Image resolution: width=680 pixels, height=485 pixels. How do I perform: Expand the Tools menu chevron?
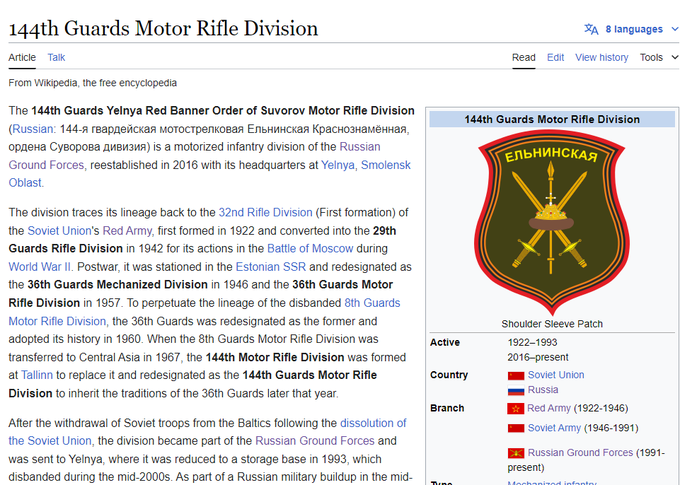pos(674,57)
